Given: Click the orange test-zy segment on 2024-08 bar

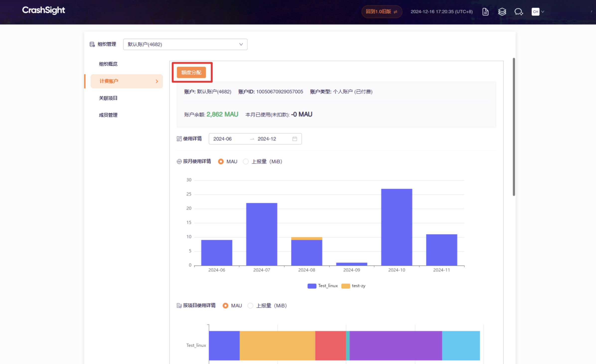Looking at the screenshot, I should (x=307, y=239).
